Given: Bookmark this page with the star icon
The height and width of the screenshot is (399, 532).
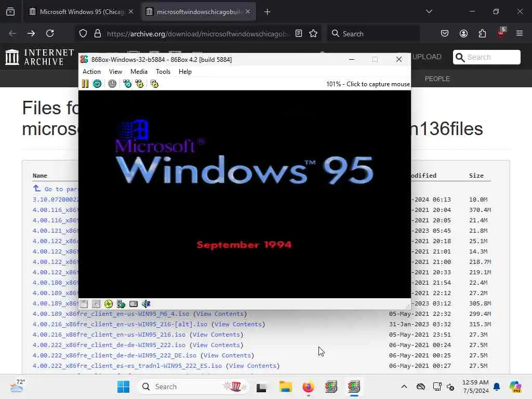Looking at the screenshot, I should click(313, 33).
